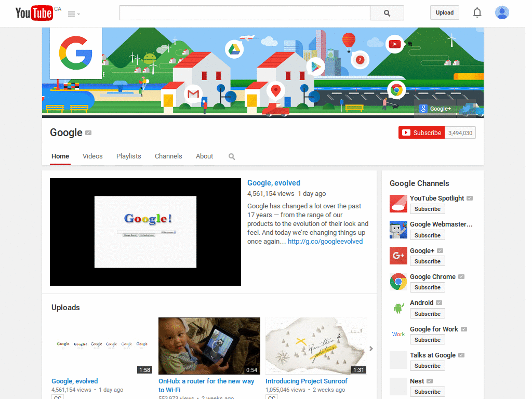Open OnHub: a router for the new way link
The width and height of the screenshot is (532, 399).
pyautogui.click(x=206, y=385)
